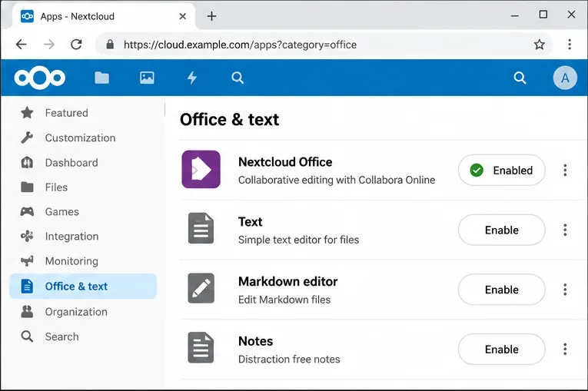Screen dimensions: 588x391
Task: Click the Monitoring icon in sidebar
Action: 27,261
